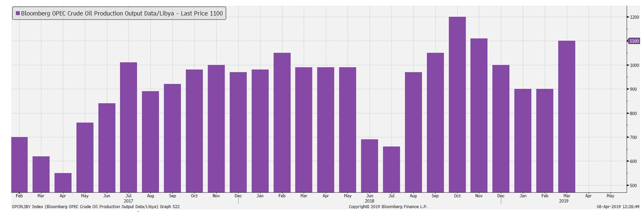Click the July 2017 bar
Image resolution: width=644 pixels, height=212 pixels.
point(128,127)
